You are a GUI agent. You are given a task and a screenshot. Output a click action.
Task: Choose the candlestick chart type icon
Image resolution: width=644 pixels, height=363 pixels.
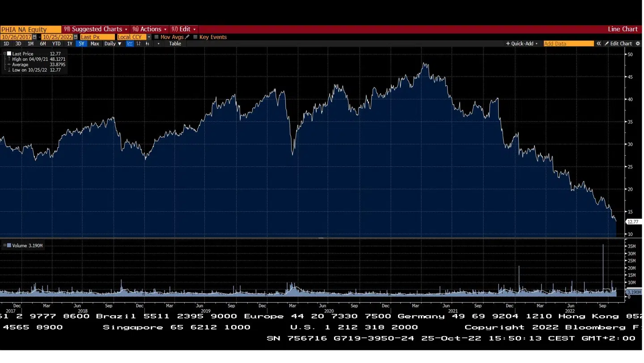[x=147, y=44]
